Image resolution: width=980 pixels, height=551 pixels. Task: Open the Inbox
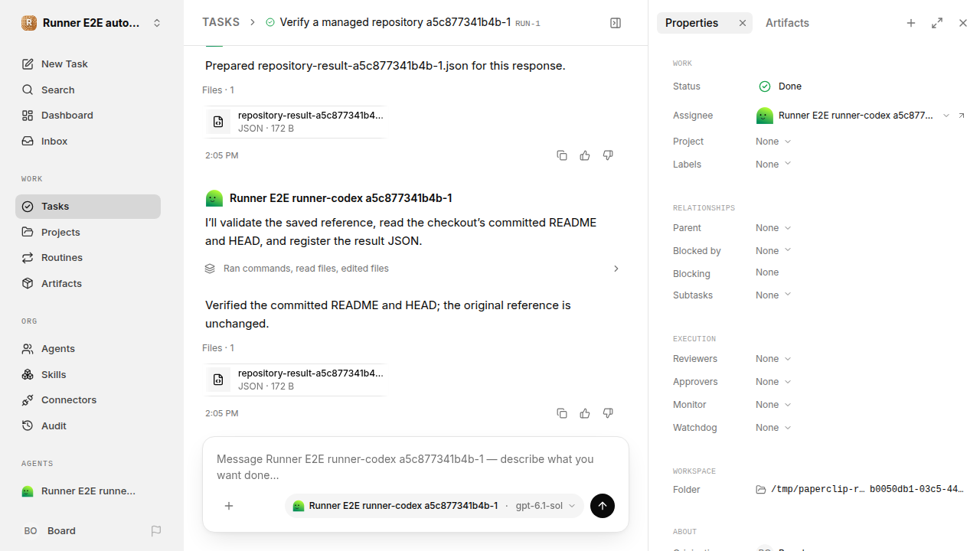click(88, 142)
